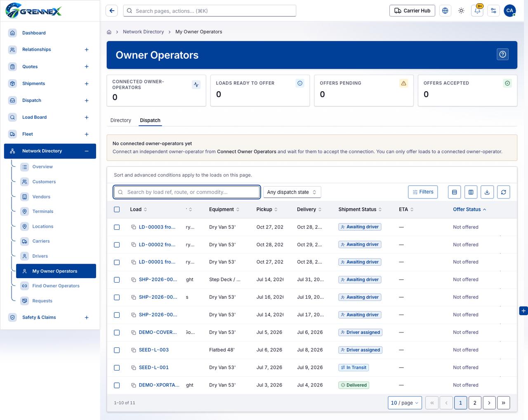Image resolution: width=528 pixels, height=420 pixels.
Task: Go to page 2 of loads
Action: pyautogui.click(x=475, y=403)
